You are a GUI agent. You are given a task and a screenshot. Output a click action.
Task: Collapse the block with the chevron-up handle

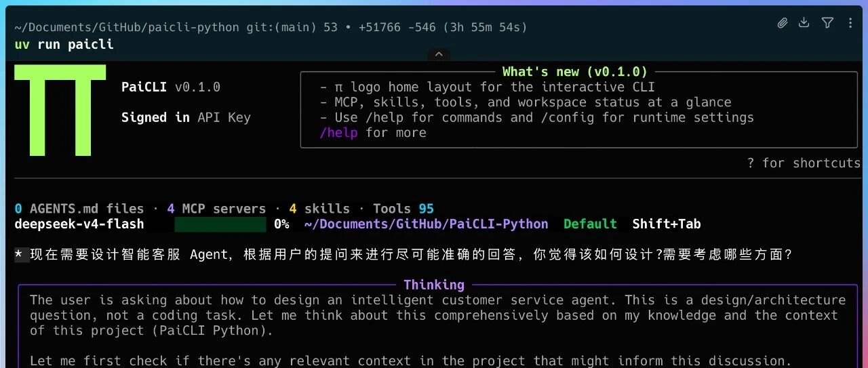pos(439,54)
